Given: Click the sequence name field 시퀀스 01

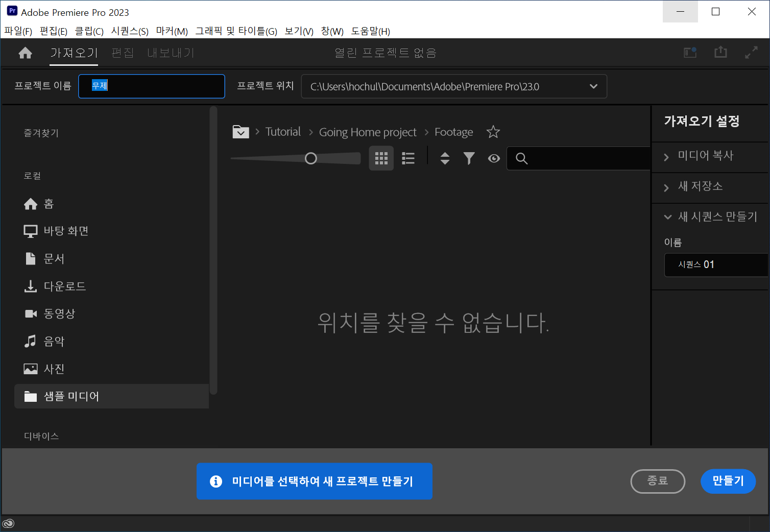Looking at the screenshot, I should (716, 264).
